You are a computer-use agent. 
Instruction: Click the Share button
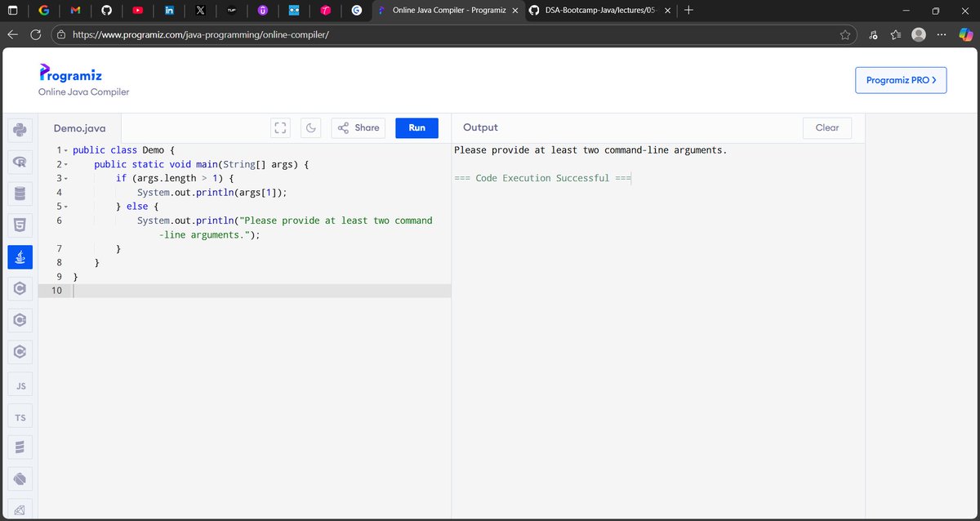tap(359, 127)
